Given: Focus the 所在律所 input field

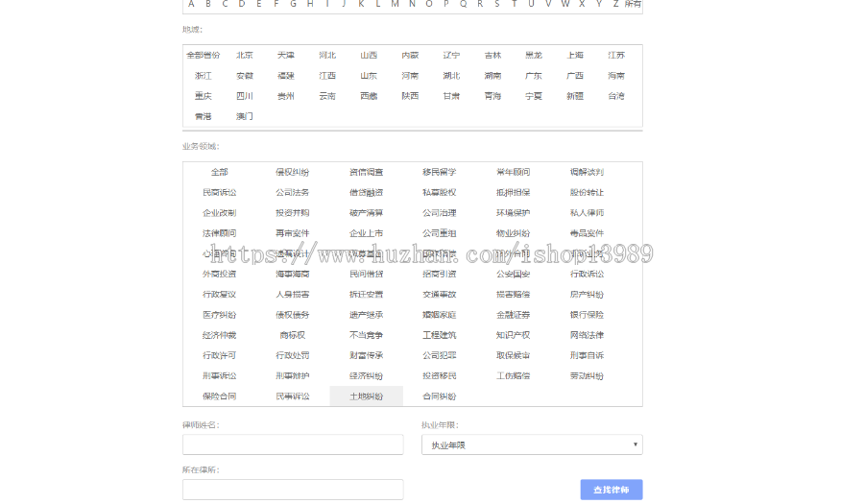Looking at the screenshot, I should point(293,490).
